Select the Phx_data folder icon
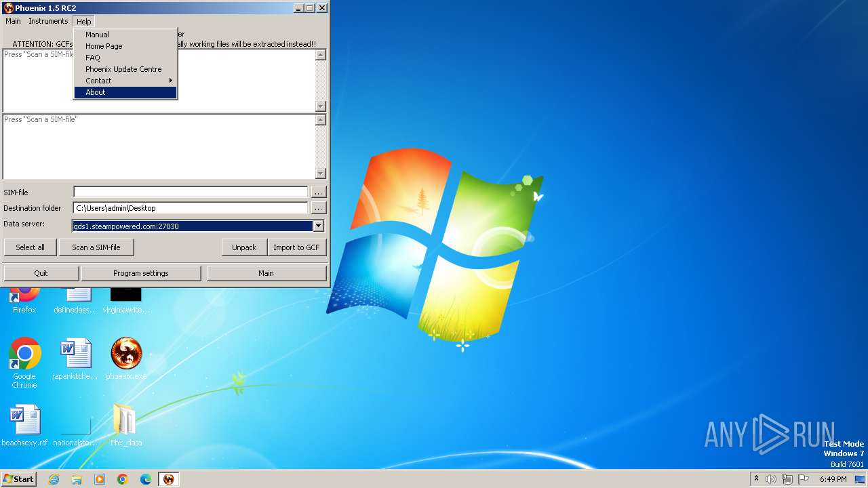This screenshot has height=488, width=868. click(126, 426)
